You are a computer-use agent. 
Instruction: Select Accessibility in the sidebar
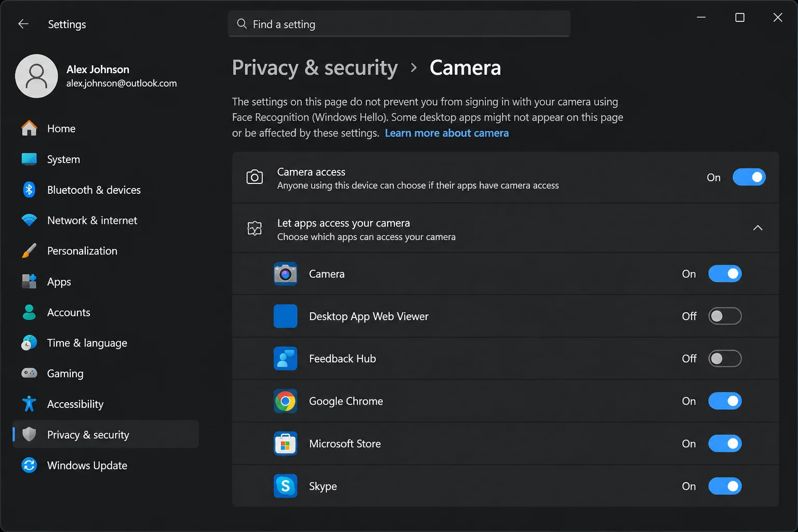pos(105,404)
